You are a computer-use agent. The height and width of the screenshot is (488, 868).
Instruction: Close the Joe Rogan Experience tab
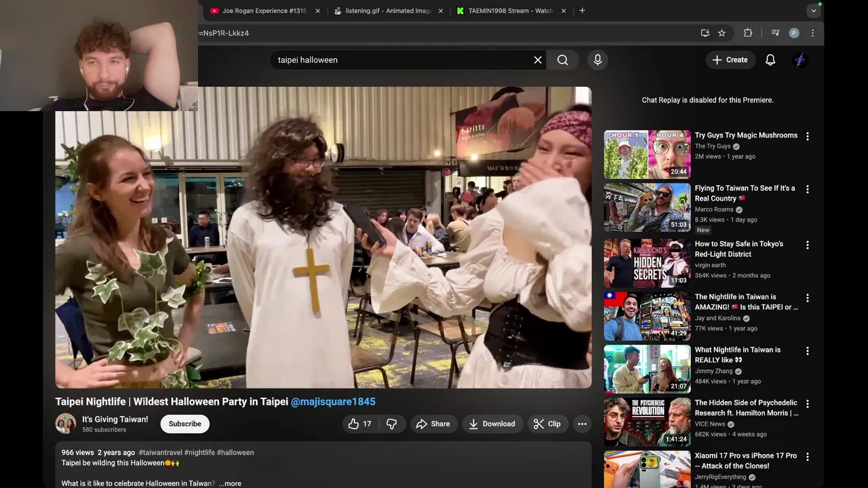317,11
